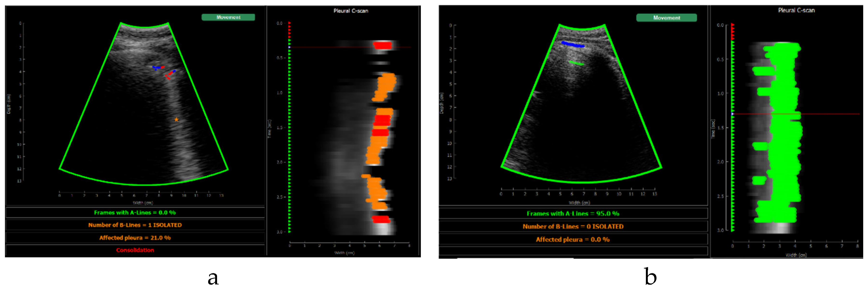
Task: Click the top red triangle on right C-scan time axis
Action: [x=733, y=25]
